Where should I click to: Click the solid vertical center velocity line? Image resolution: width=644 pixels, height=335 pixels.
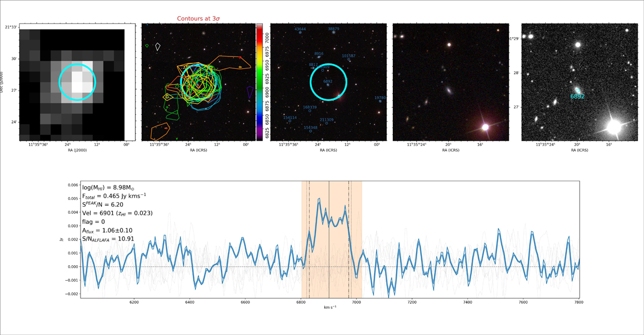(x=329, y=242)
